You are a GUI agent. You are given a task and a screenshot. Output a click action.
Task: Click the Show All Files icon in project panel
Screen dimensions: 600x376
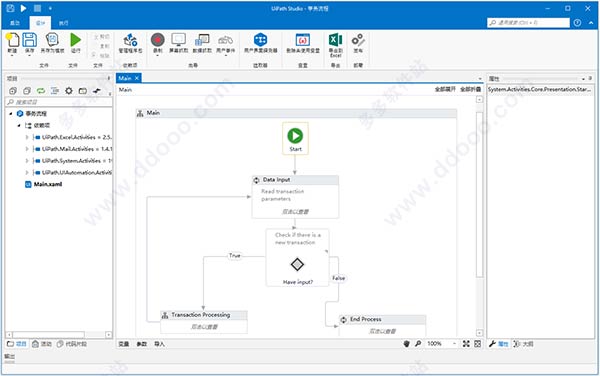55,91
